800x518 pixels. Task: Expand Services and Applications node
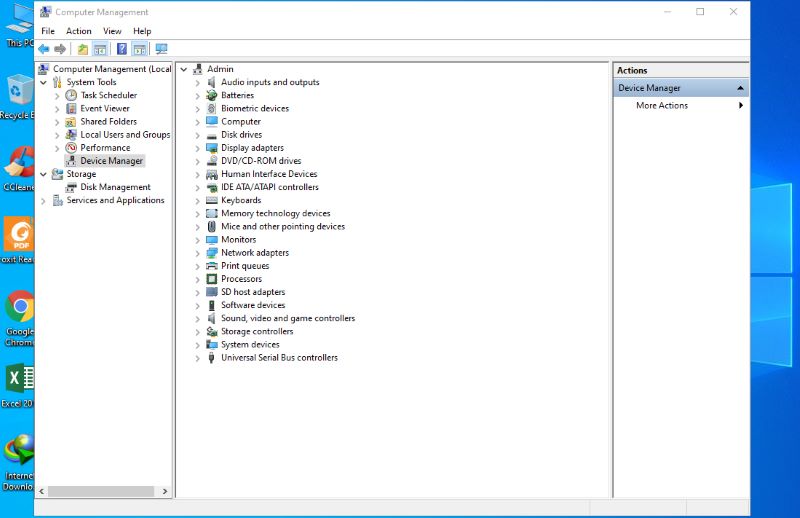coord(43,201)
